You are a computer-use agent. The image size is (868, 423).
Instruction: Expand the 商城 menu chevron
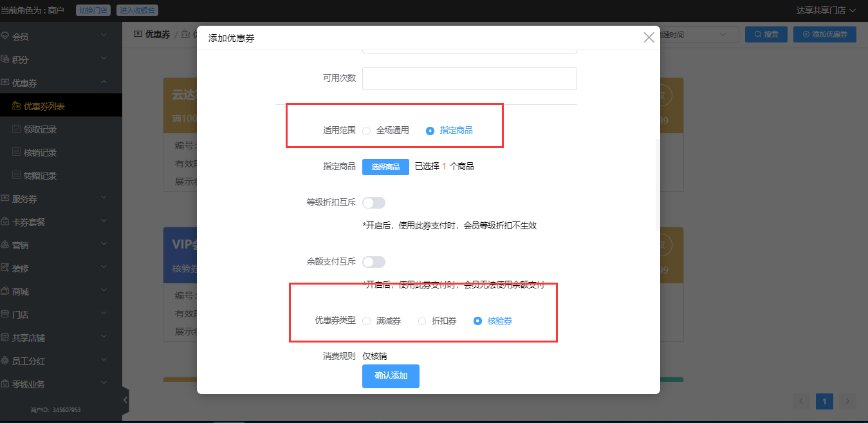[104, 291]
